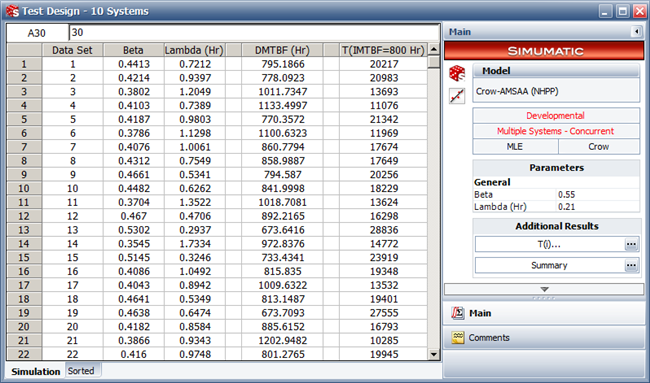Click the cell showing 13532
Viewport: 650px width, 383px height.
383,285
